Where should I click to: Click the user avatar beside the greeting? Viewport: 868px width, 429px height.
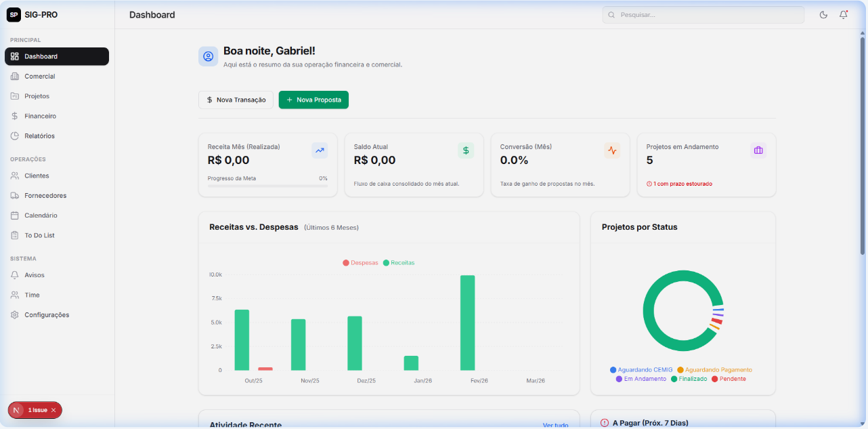coord(208,56)
